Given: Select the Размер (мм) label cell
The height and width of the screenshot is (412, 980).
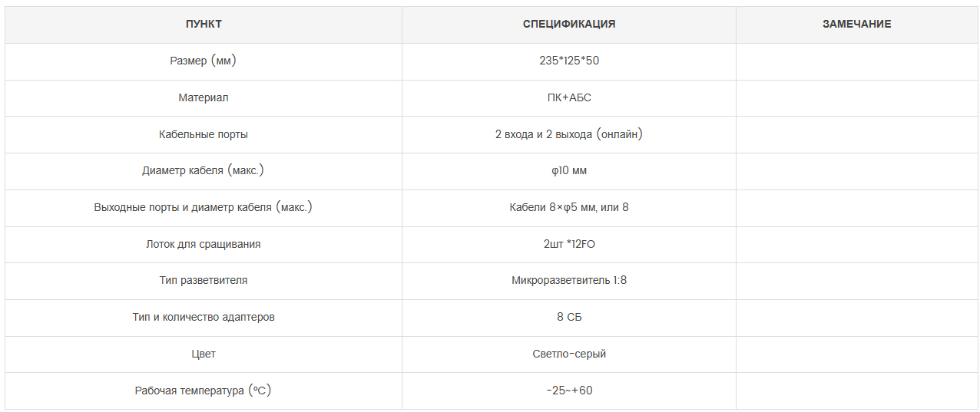Looking at the screenshot, I should click(204, 61).
